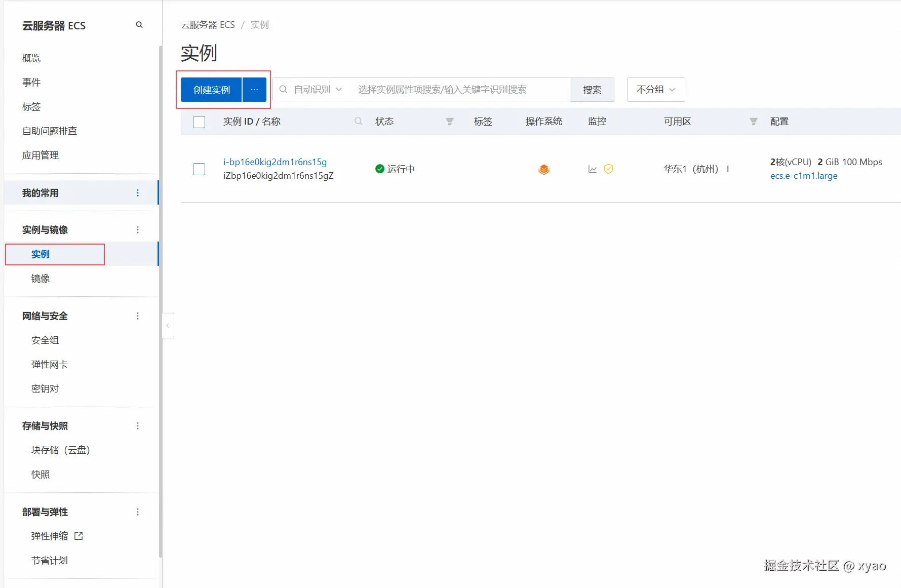
Task: Tick the select-all checkbox in table header
Action: [199, 122]
